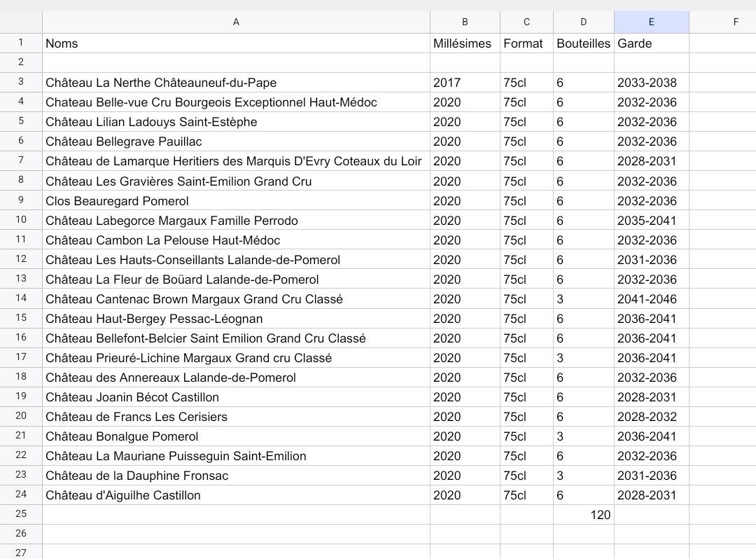Select row 1 header number

tap(21, 43)
